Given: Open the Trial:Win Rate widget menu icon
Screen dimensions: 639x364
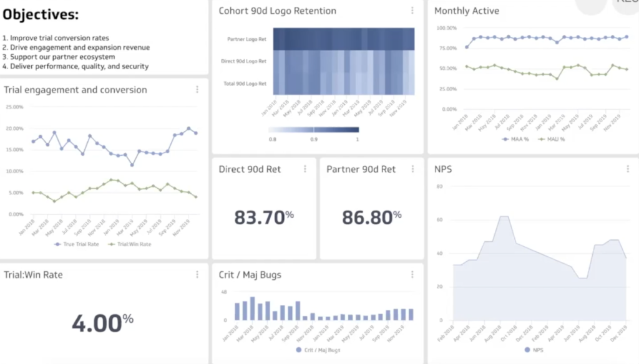Looking at the screenshot, I should tap(197, 274).
